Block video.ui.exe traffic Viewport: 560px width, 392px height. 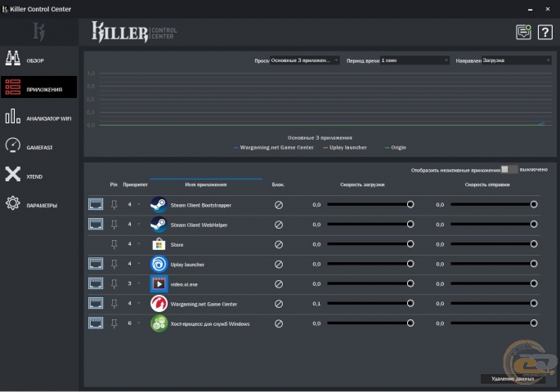[279, 284]
